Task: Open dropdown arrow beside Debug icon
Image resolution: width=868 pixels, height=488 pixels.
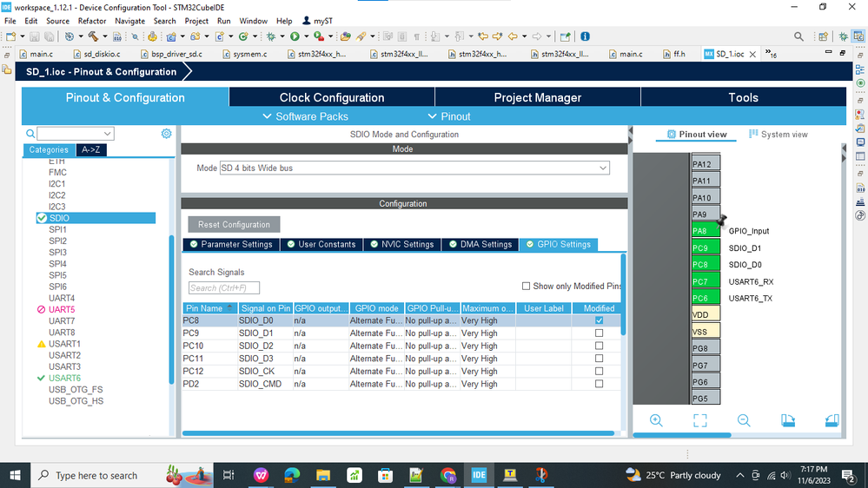Action: (282, 36)
